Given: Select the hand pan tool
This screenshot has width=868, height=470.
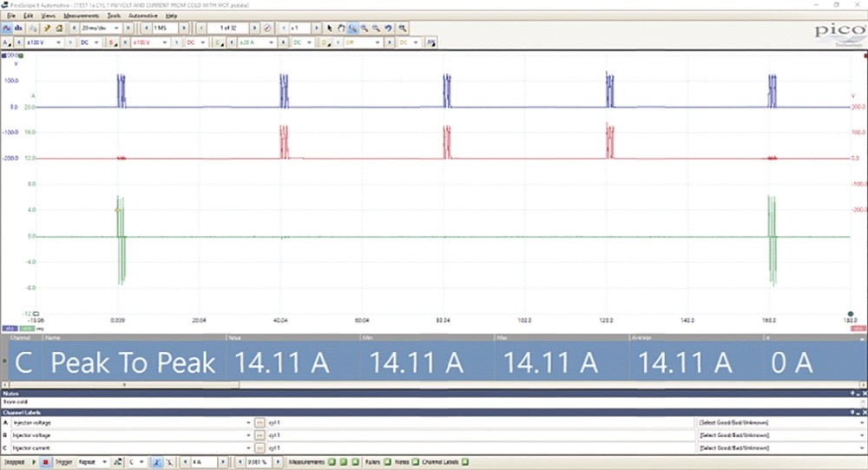Looking at the screenshot, I should pyautogui.click(x=341, y=28).
